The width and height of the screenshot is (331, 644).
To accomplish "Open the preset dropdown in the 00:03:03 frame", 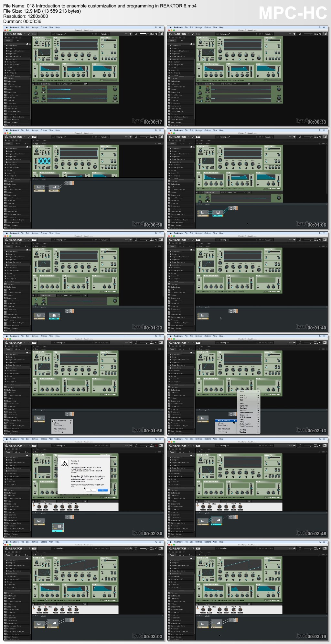I will pyautogui.click(x=73, y=548).
